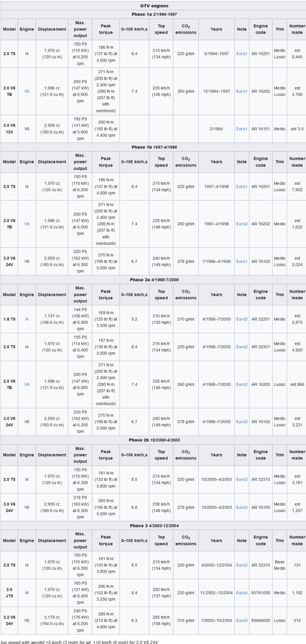
Task: Open the Euro4 link for 2.0 JTS
Action: (x=242, y=593)
